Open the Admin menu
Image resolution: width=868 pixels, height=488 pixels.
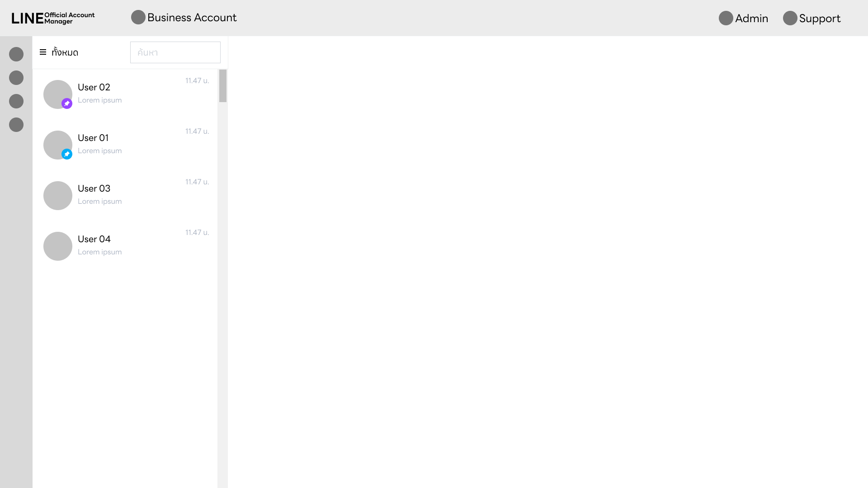pyautogui.click(x=751, y=19)
